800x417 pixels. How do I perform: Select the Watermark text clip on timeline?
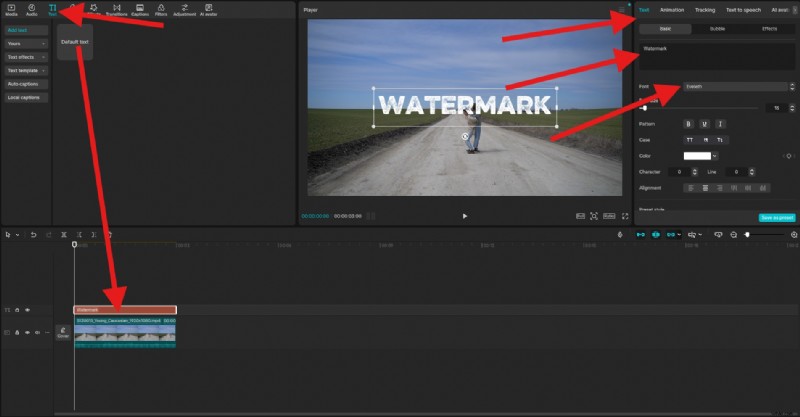pyautogui.click(x=125, y=310)
